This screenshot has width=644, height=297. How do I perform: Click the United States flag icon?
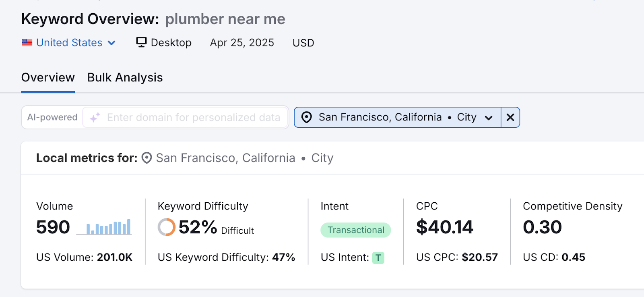pos(27,42)
